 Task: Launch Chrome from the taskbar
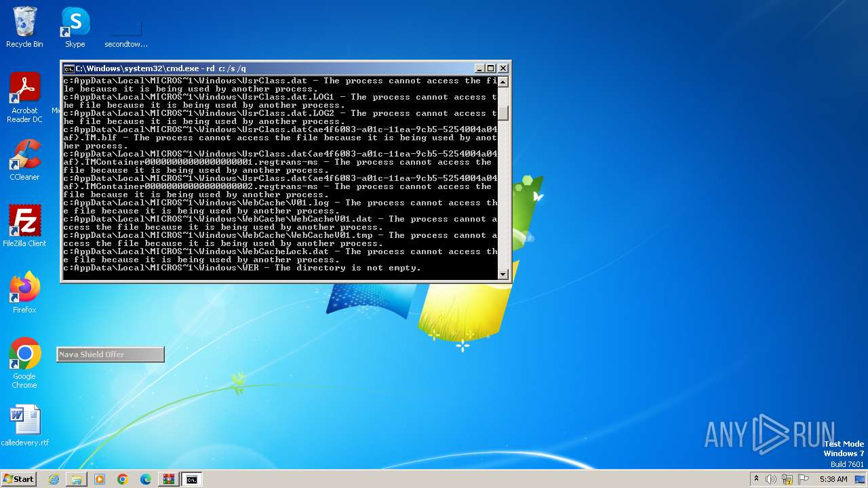pyautogui.click(x=123, y=479)
